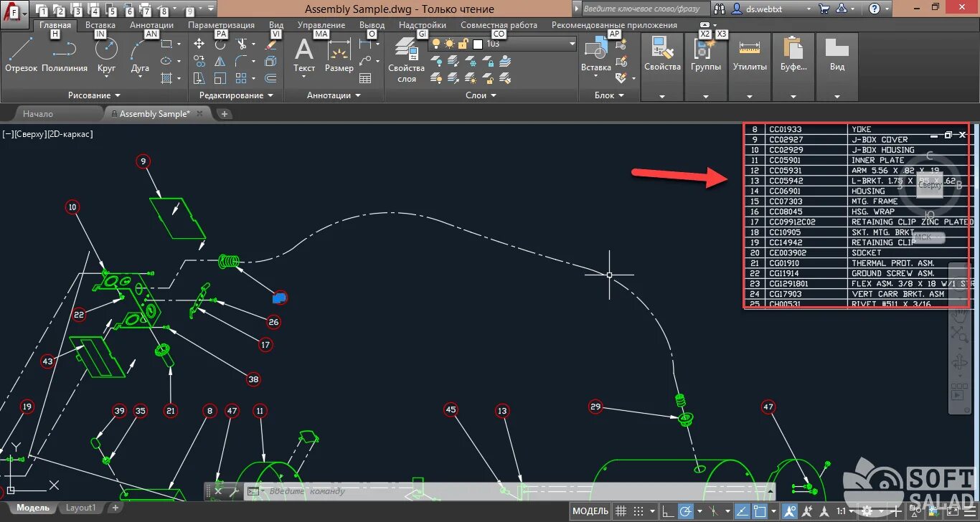The image size is (980, 522).
Task: Choose the Rectangular Array tool
Action: click(242, 78)
